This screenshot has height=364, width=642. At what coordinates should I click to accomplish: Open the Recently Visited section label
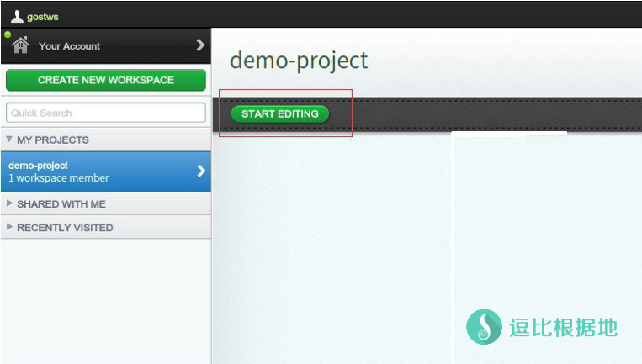pyautogui.click(x=65, y=228)
